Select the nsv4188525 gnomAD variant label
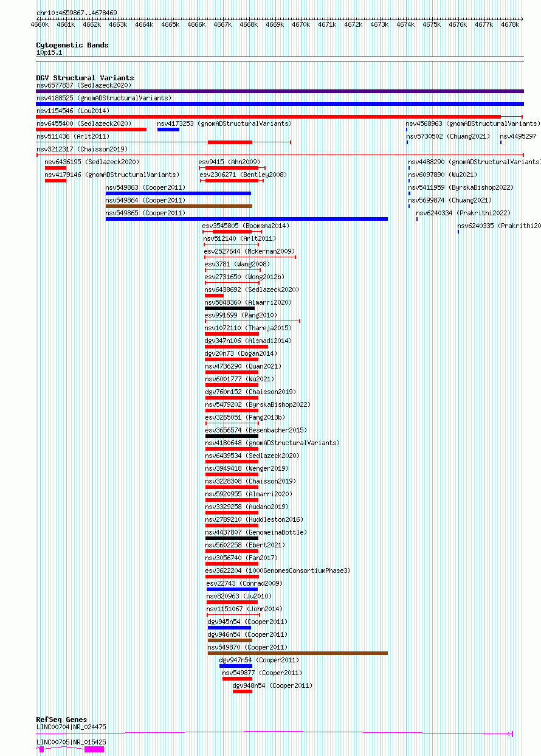541x756 pixels. click(x=104, y=98)
